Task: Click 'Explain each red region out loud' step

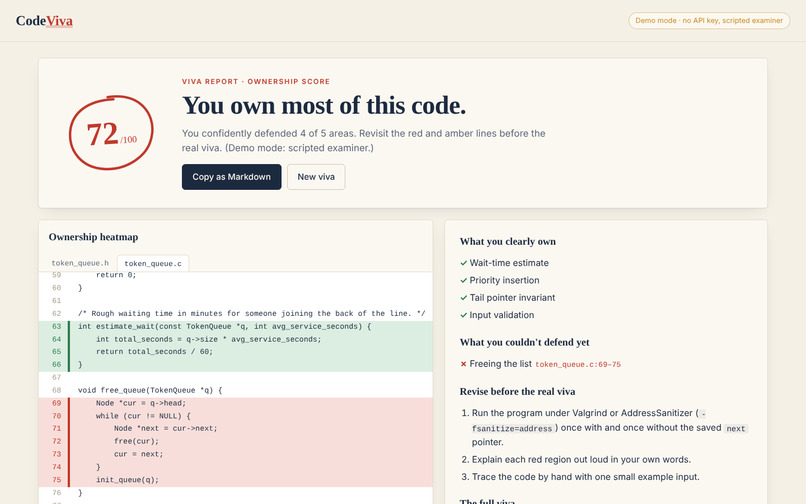Action: (x=581, y=460)
